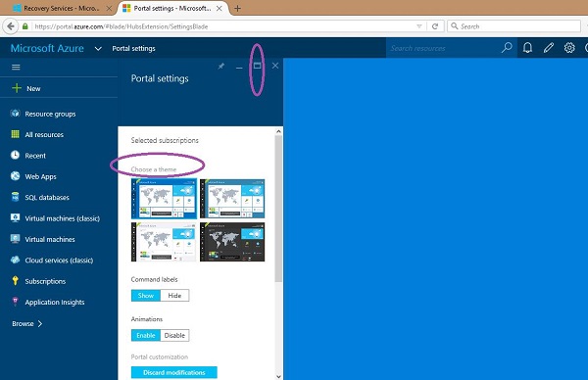Click the Discard modifications button
This screenshot has width=588, height=380.
[x=174, y=372]
